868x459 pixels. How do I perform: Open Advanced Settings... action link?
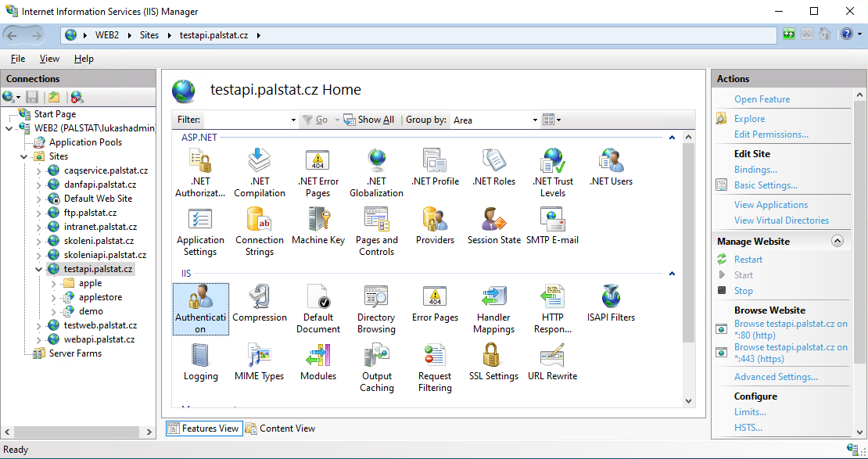tap(776, 376)
